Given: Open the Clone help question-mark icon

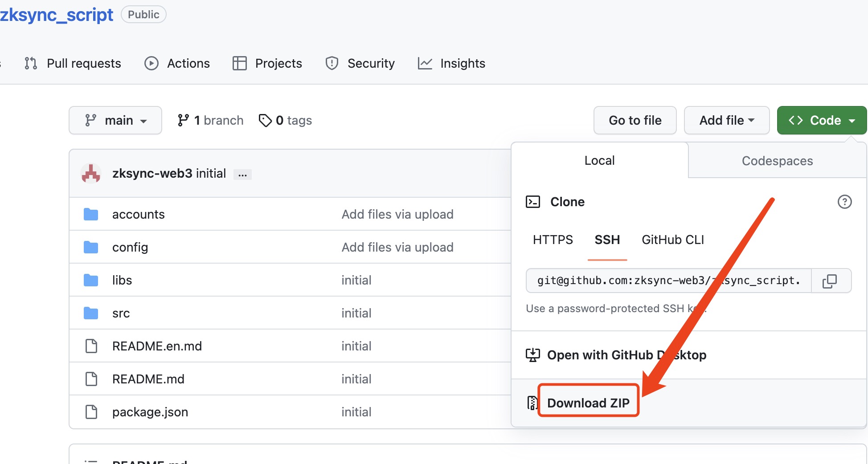Looking at the screenshot, I should click(844, 202).
